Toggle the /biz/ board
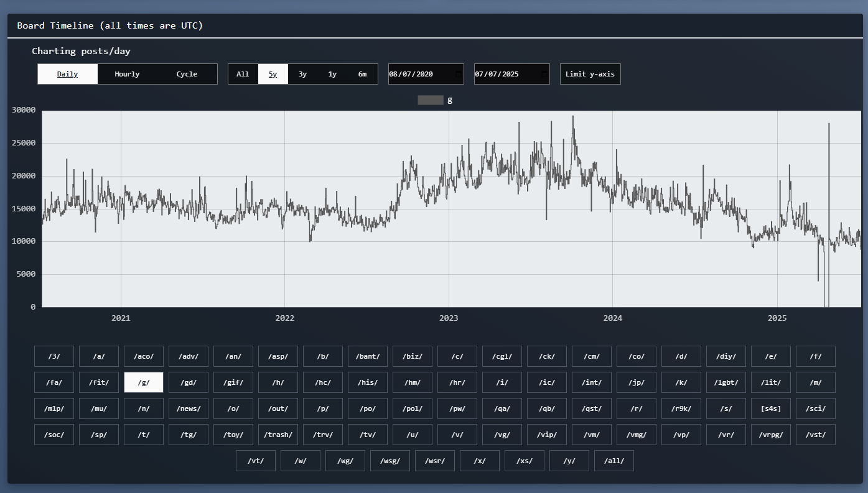 (413, 356)
